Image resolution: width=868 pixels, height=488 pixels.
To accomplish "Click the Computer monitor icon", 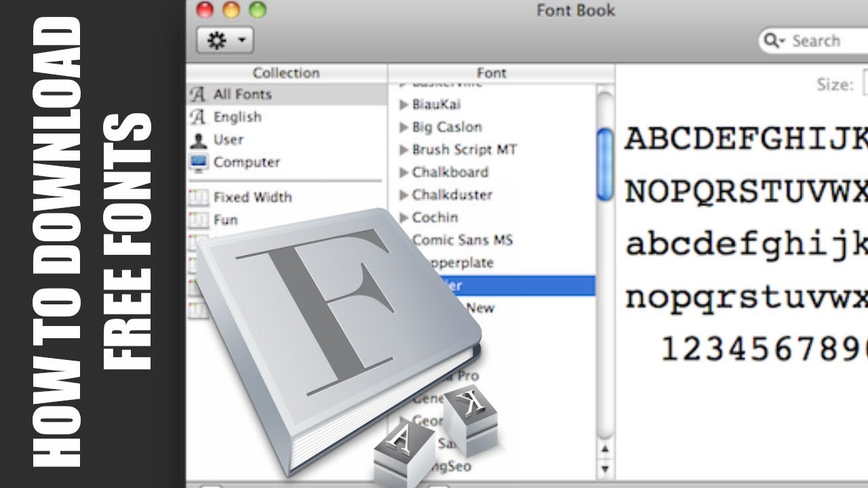I will [x=198, y=162].
